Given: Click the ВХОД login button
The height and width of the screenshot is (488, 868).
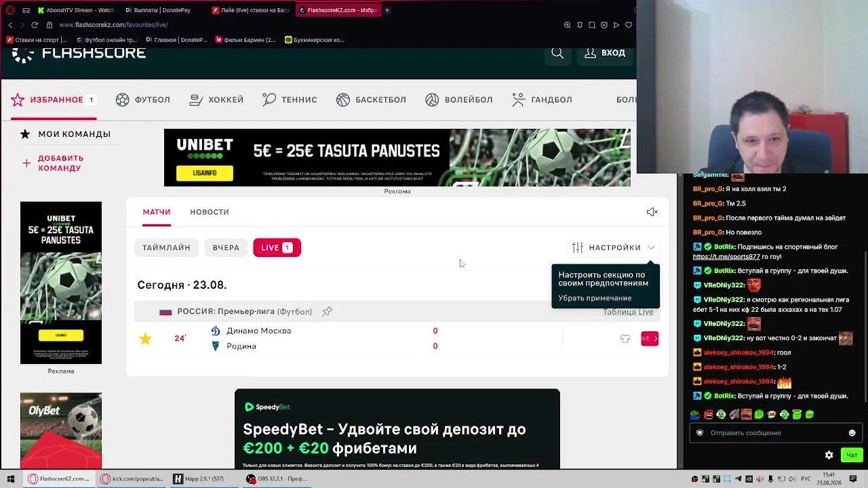Looking at the screenshot, I should tap(605, 53).
